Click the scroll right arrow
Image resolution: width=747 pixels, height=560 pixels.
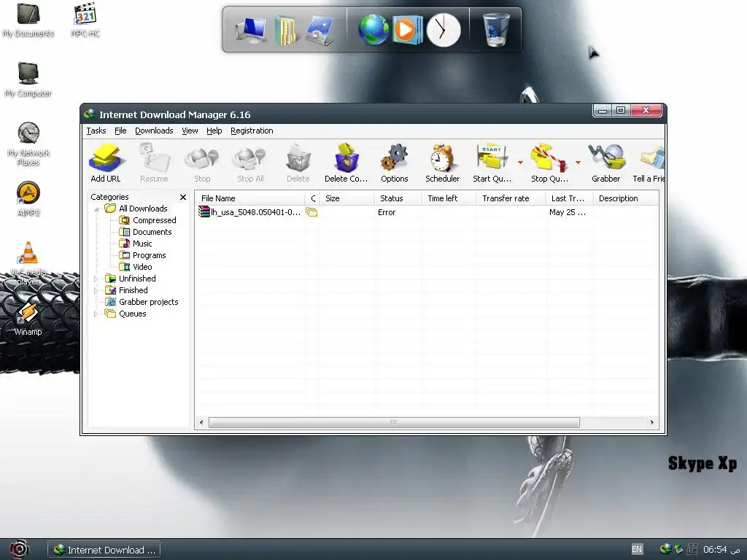click(x=651, y=422)
